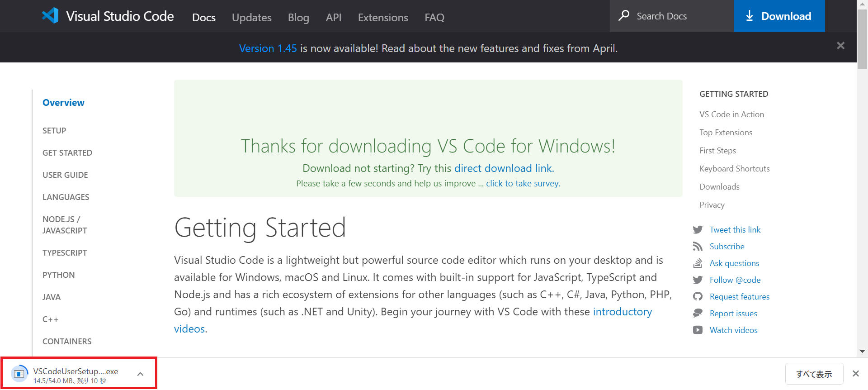Click the Ask questions link

point(735,263)
